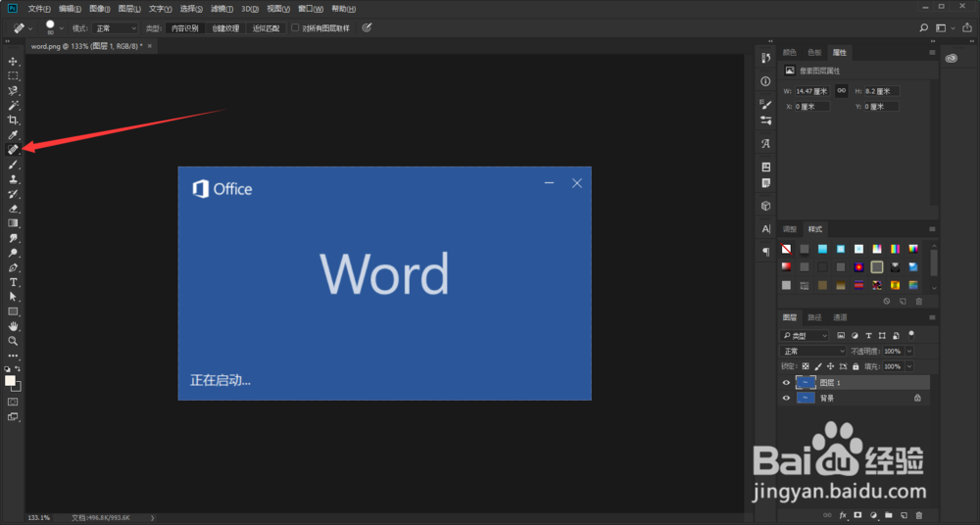Open the 不透明度 opacity dropdown arrow
This screenshot has height=525, width=980.
pyautogui.click(x=908, y=352)
